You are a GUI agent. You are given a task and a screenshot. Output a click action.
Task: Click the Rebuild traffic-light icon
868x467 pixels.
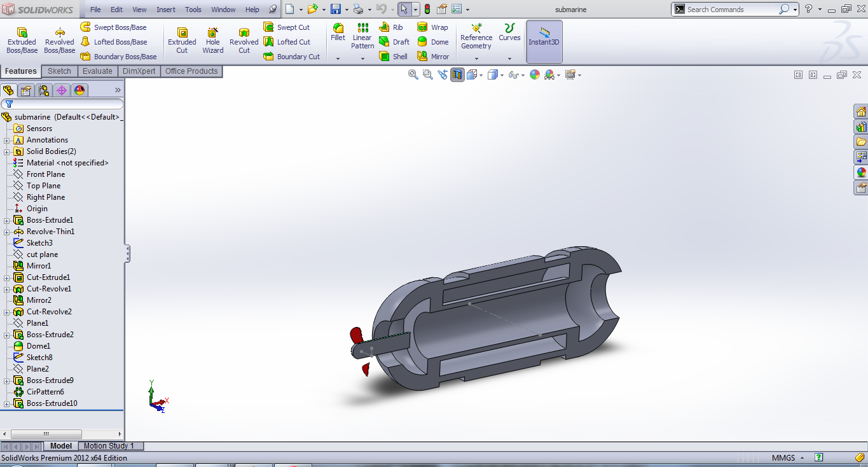[427, 9]
